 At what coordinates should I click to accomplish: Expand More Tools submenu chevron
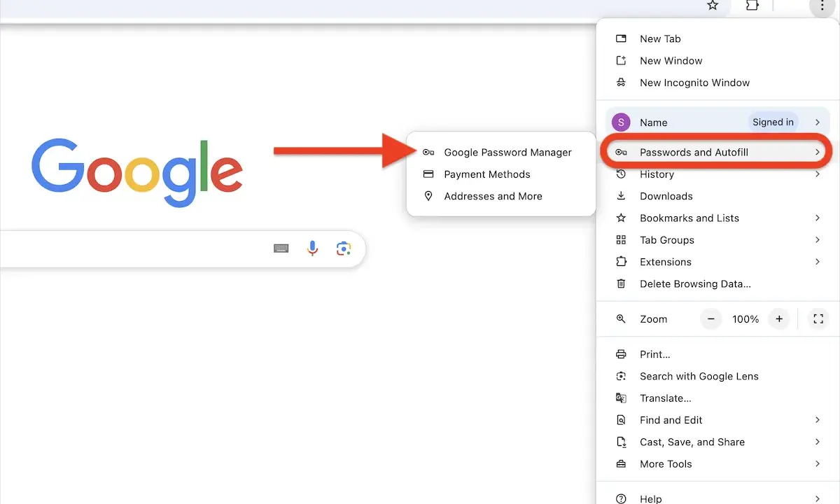(x=817, y=464)
